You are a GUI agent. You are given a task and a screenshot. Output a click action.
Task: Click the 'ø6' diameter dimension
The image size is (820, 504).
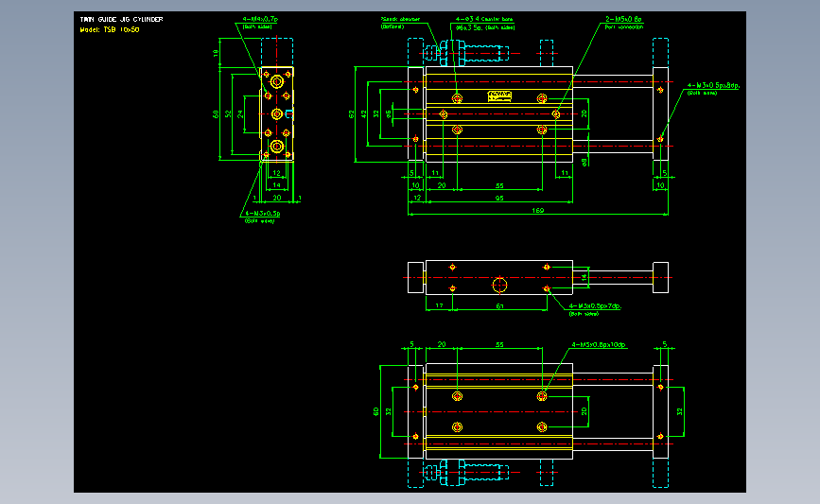click(x=389, y=113)
